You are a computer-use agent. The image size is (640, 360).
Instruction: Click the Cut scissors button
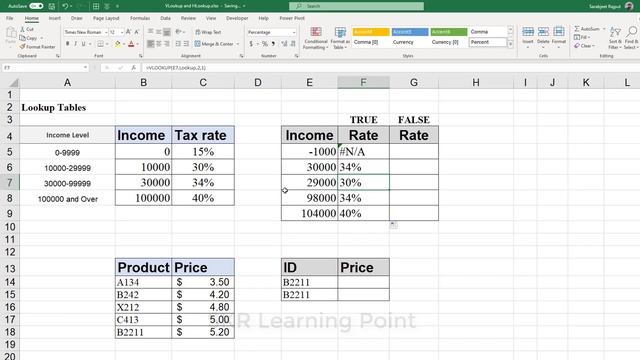tap(27, 29)
